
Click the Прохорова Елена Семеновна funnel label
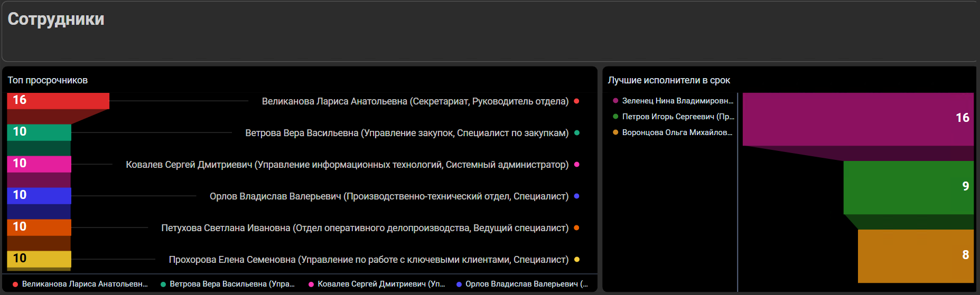point(368,260)
